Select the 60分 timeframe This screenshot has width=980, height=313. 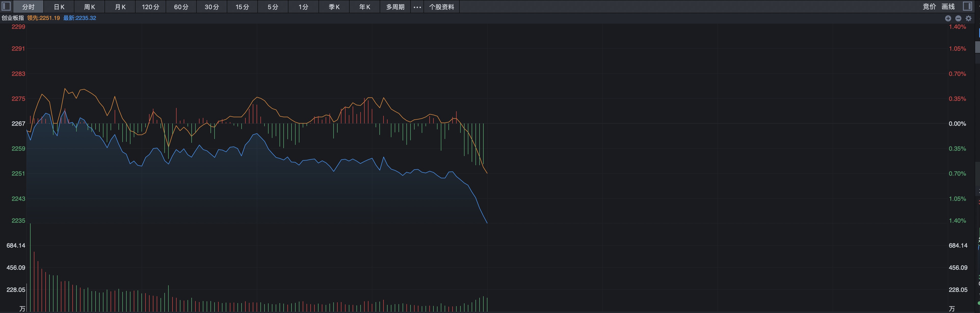point(181,6)
